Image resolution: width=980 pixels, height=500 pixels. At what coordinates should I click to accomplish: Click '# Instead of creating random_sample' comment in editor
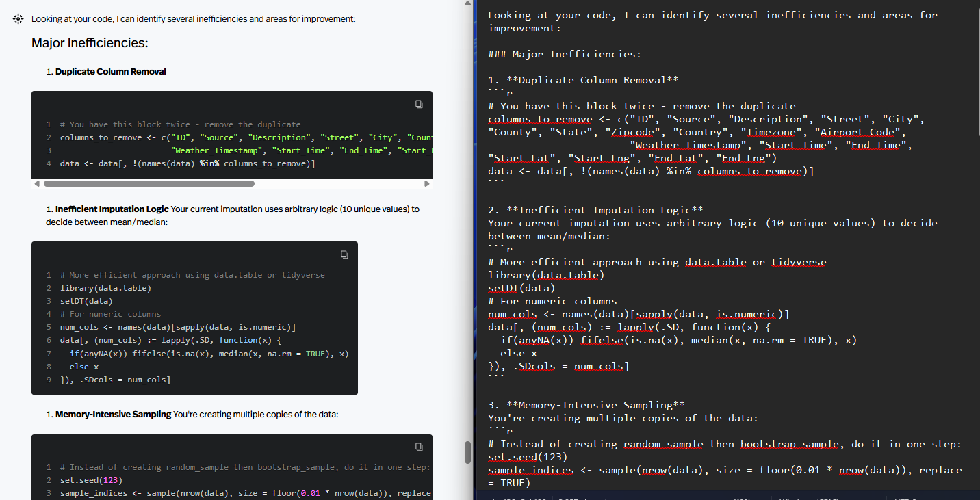click(725, 444)
